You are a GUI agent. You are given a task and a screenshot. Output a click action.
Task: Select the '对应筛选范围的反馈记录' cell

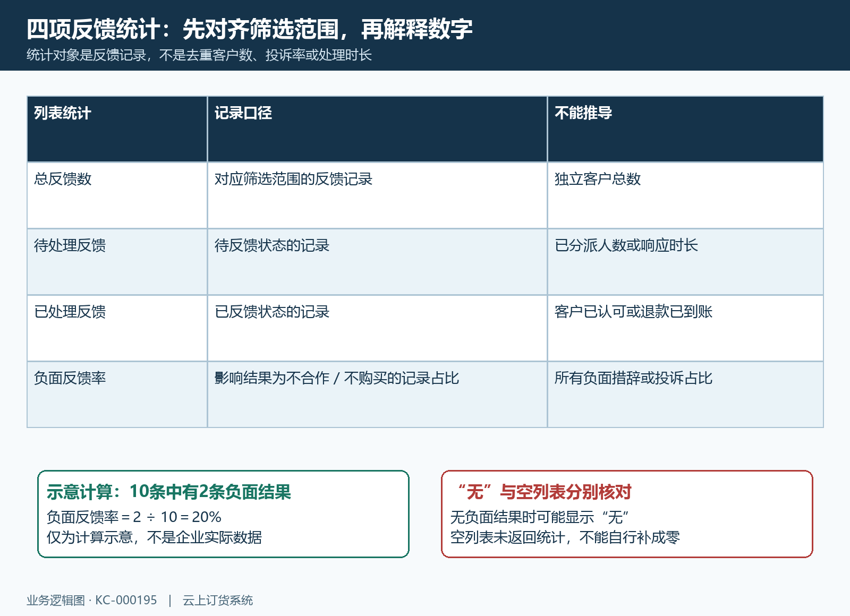click(x=377, y=195)
